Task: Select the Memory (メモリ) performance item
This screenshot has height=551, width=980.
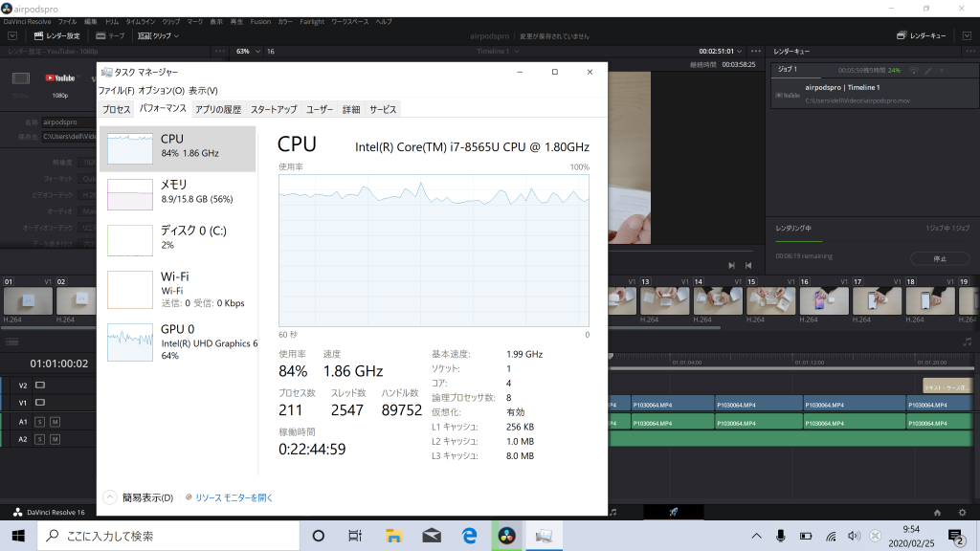Action: coord(177,194)
